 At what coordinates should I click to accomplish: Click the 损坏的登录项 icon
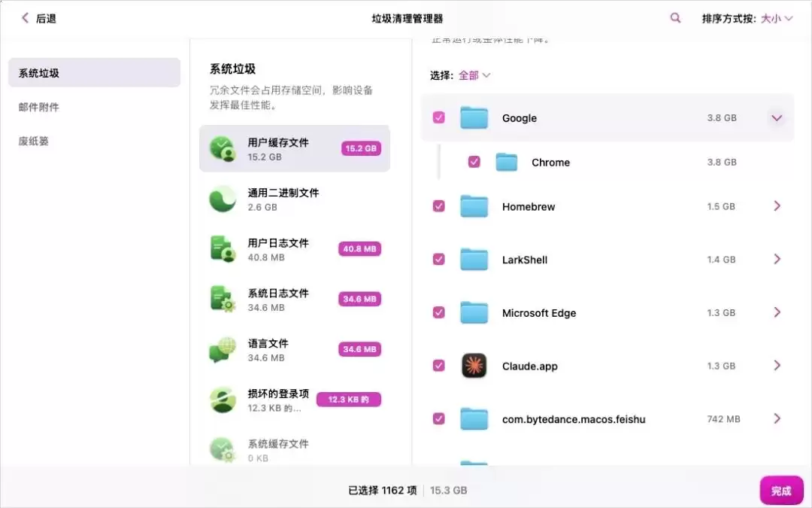223,400
